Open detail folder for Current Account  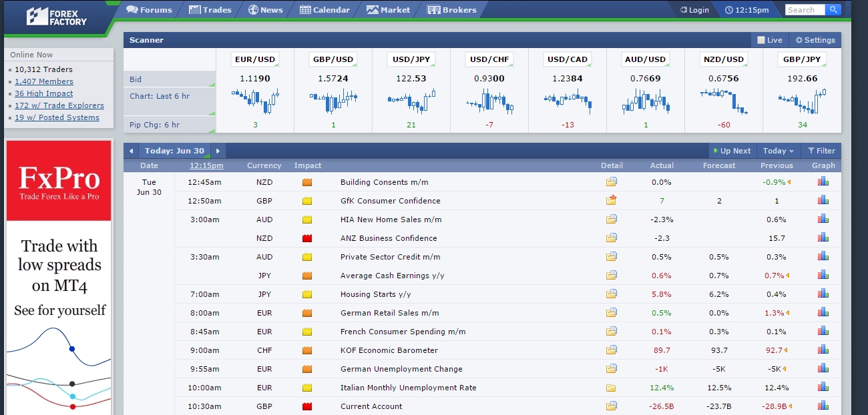[612, 406]
